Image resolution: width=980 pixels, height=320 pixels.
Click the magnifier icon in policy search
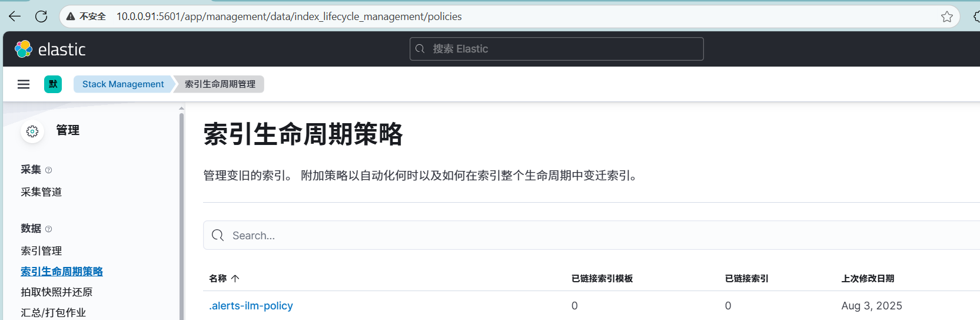click(218, 235)
